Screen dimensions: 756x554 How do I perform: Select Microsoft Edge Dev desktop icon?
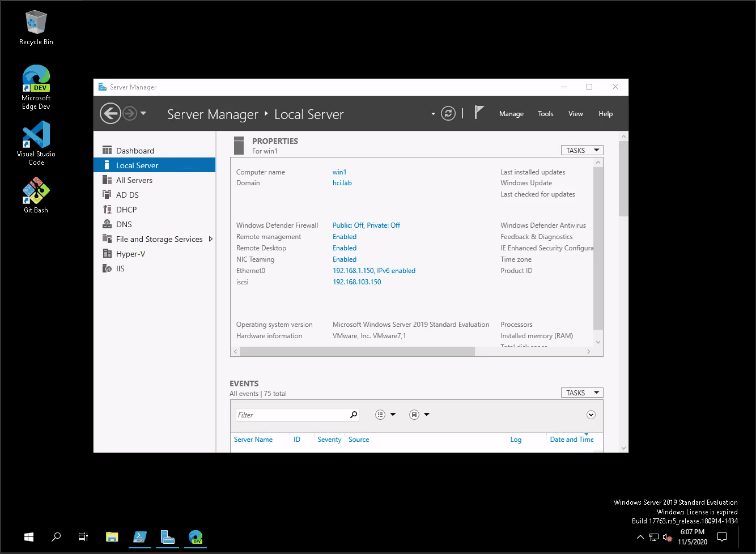click(x=36, y=88)
